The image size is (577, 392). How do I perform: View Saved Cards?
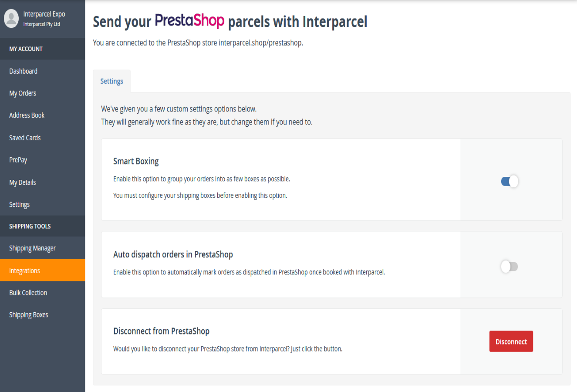click(25, 137)
